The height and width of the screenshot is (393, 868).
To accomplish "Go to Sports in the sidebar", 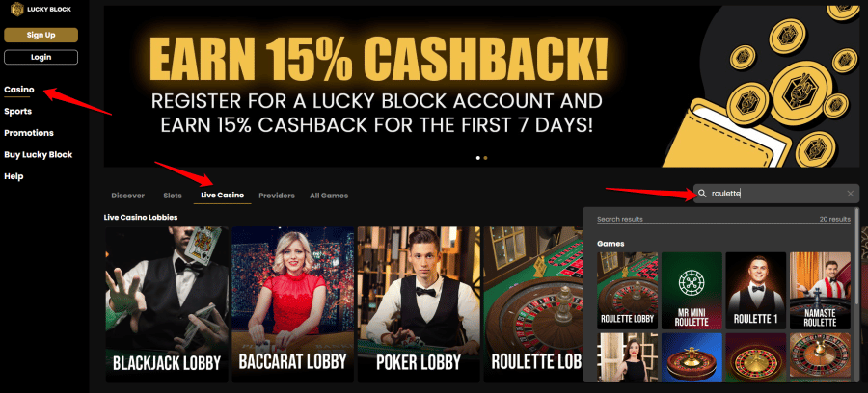I will [x=17, y=111].
